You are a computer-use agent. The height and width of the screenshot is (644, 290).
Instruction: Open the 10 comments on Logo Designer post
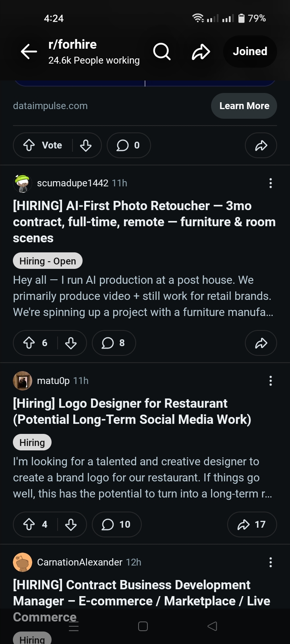click(x=116, y=524)
